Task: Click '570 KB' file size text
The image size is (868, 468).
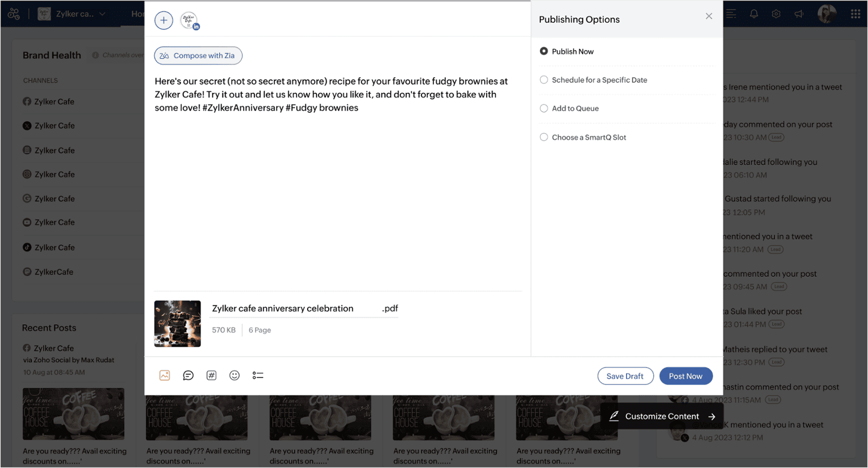Action: pyautogui.click(x=224, y=330)
